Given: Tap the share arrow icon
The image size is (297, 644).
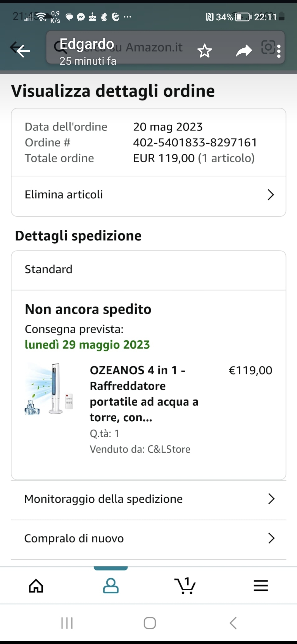Looking at the screenshot, I should tap(244, 51).
